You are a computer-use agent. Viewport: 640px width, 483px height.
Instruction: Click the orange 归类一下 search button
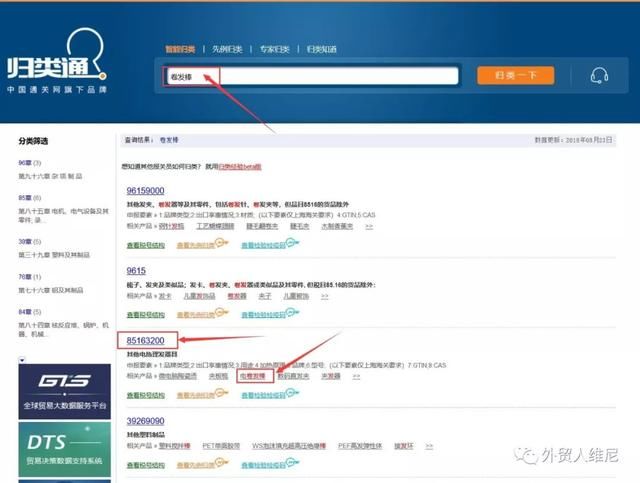(516, 76)
